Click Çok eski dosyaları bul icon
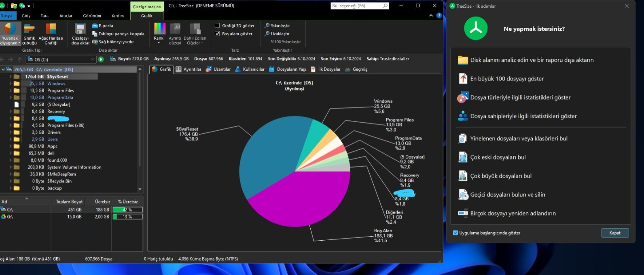644x275 pixels. click(x=463, y=157)
